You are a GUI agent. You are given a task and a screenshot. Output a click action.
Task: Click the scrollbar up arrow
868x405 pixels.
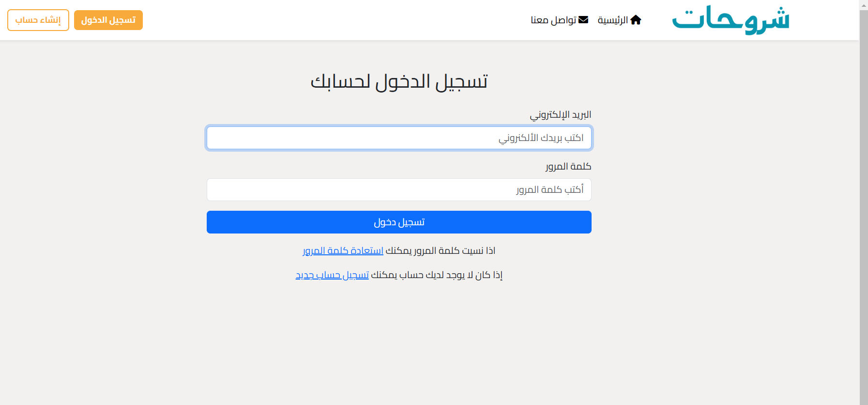point(863,4)
